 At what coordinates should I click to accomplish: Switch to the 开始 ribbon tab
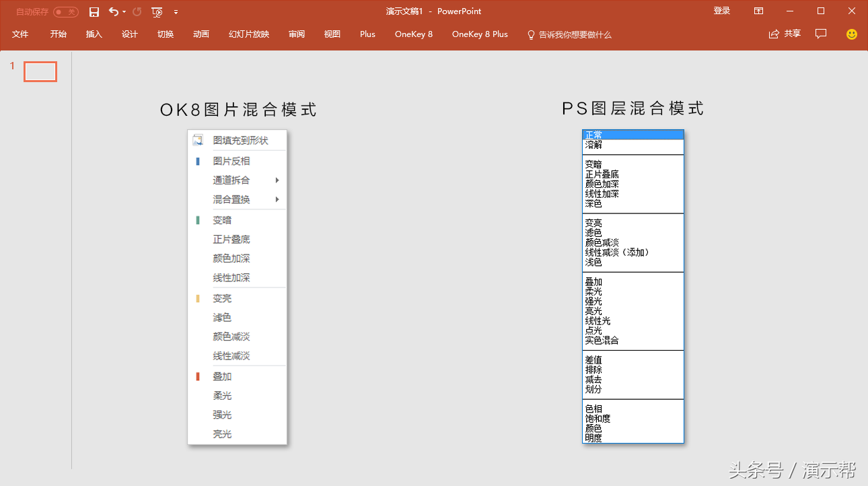(x=58, y=34)
